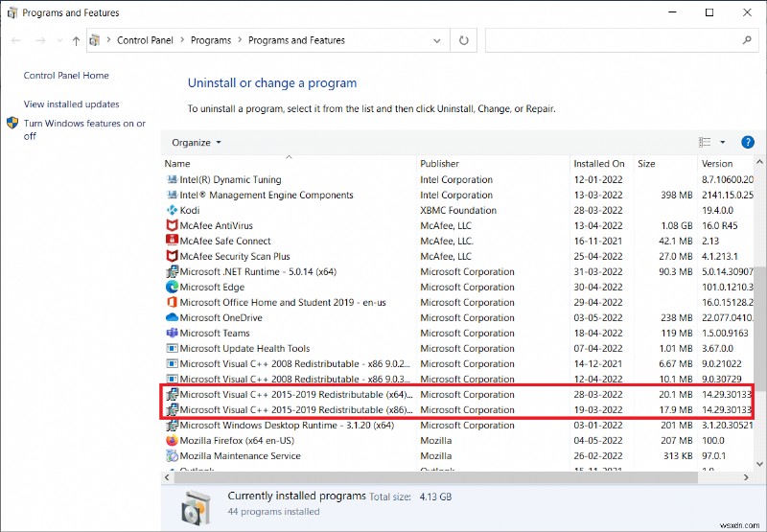Click the Intel Dynamic Tuning program icon
767x532 pixels.
coord(172,179)
